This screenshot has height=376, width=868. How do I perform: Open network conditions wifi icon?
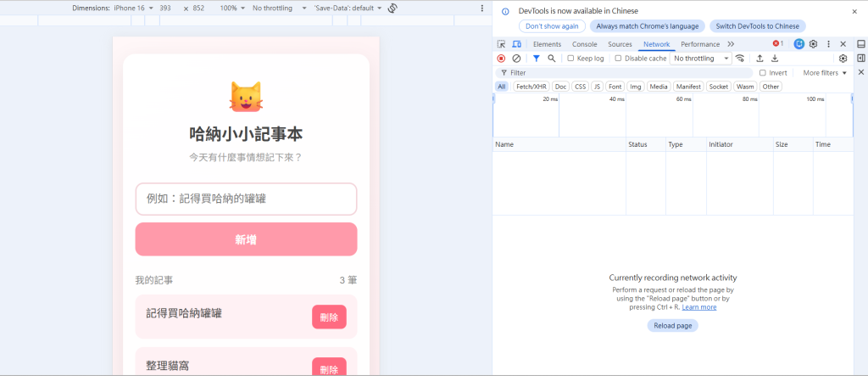pos(739,59)
